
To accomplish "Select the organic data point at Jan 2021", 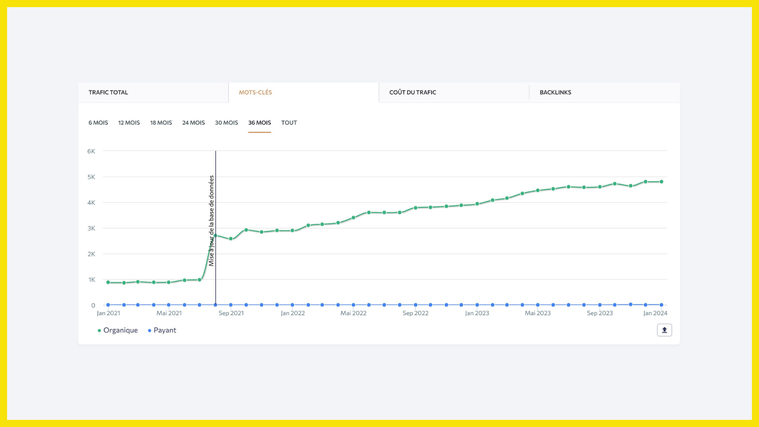I will coord(108,282).
